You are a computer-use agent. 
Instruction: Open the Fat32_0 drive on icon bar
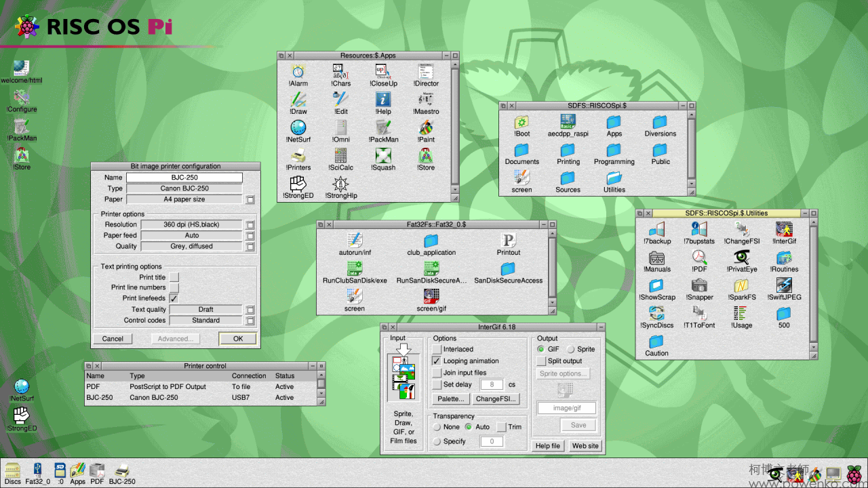38,472
